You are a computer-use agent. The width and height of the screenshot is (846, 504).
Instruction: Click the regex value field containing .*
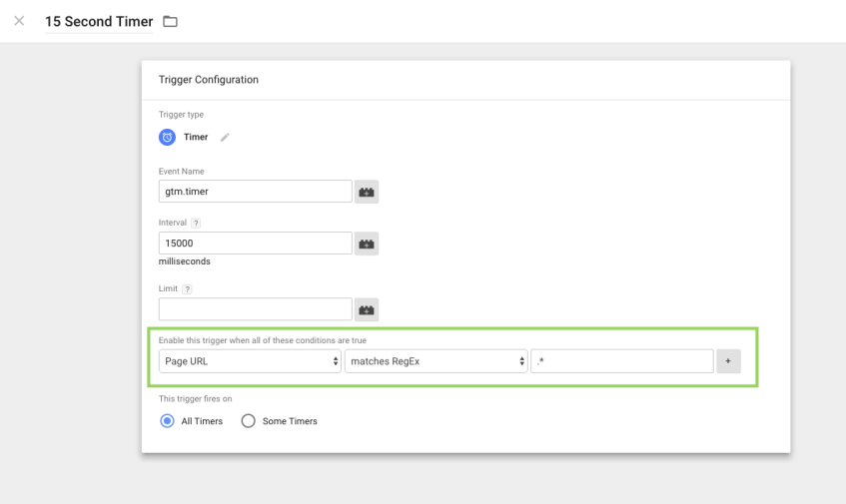[x=621, y=361]
